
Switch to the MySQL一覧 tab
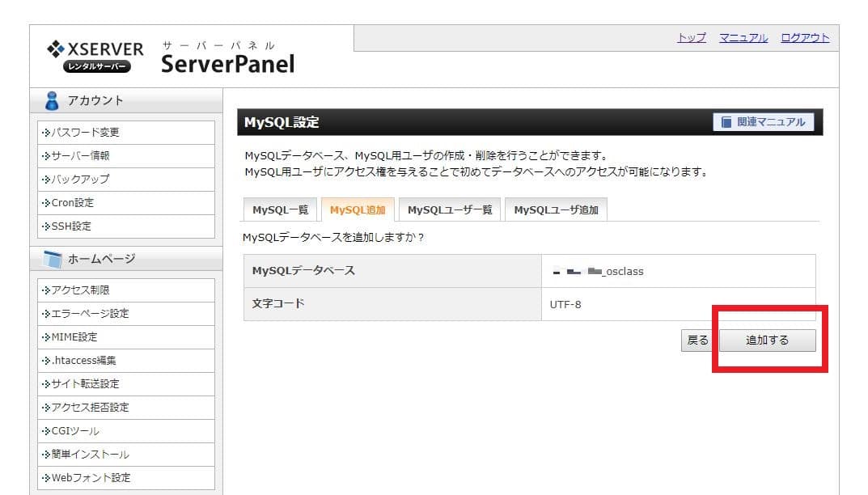pos(280,210)
